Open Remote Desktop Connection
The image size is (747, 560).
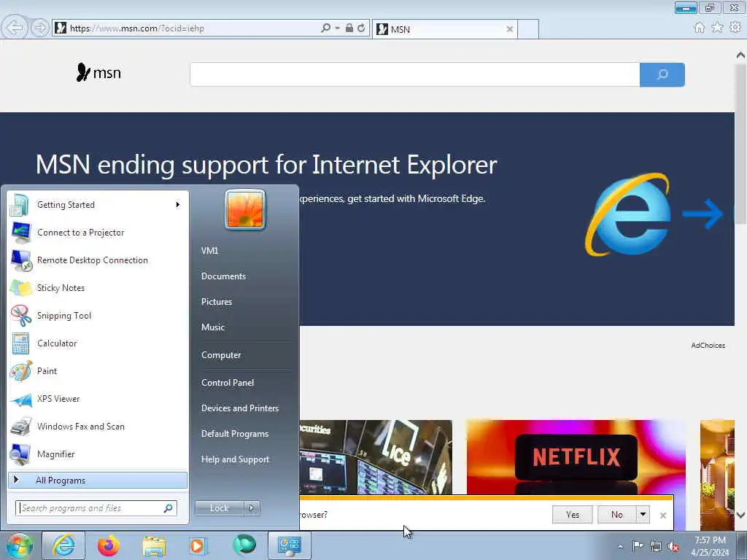pos(98,260)
